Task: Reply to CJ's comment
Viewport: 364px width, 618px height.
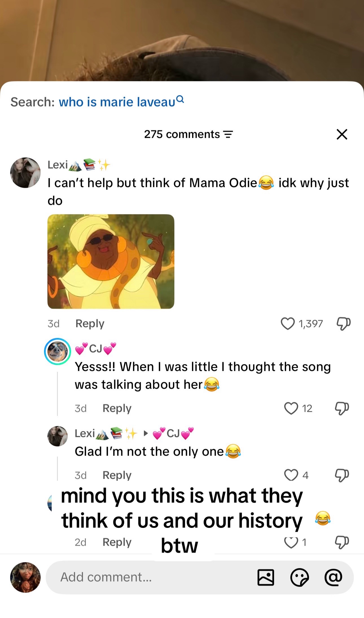Action: click(117, 408)
